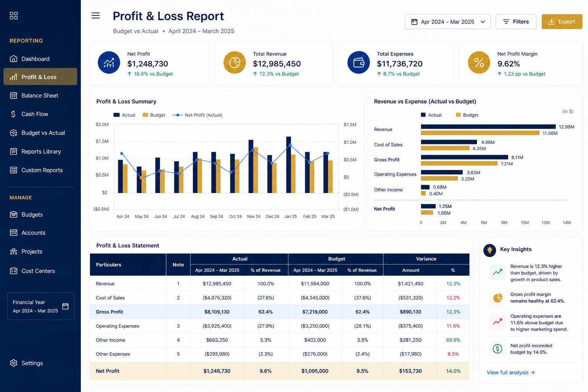Screen dimensions: 588x392
Task: Open Settings in the sidebar
Action: (40, 363)
